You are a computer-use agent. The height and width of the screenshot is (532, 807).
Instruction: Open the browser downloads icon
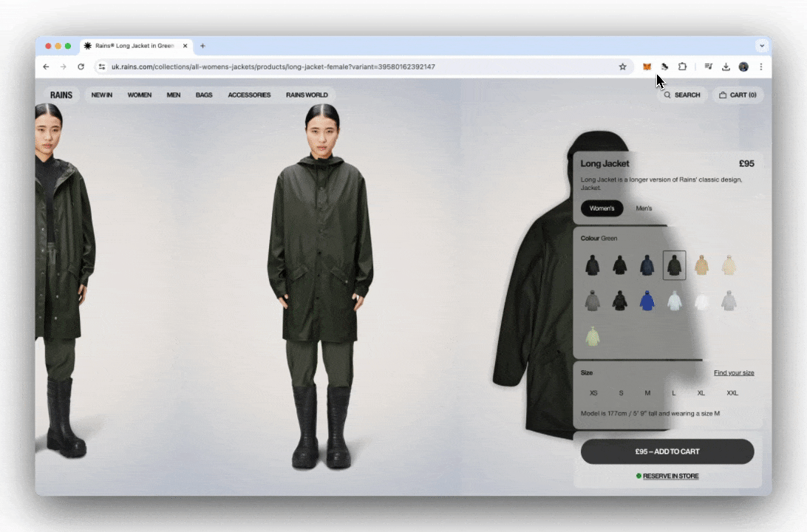[x=726, y=66]
